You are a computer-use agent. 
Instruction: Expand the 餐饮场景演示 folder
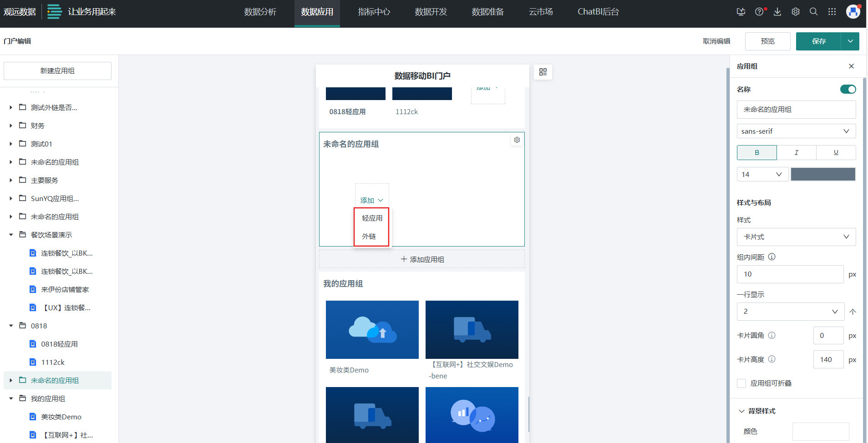[10, 235]
